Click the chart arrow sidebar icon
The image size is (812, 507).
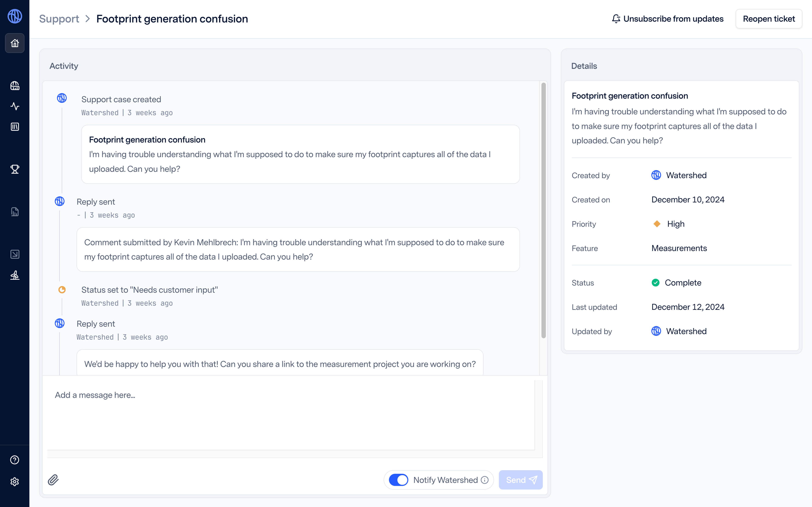pyautogui.click(x=15, y=254)
